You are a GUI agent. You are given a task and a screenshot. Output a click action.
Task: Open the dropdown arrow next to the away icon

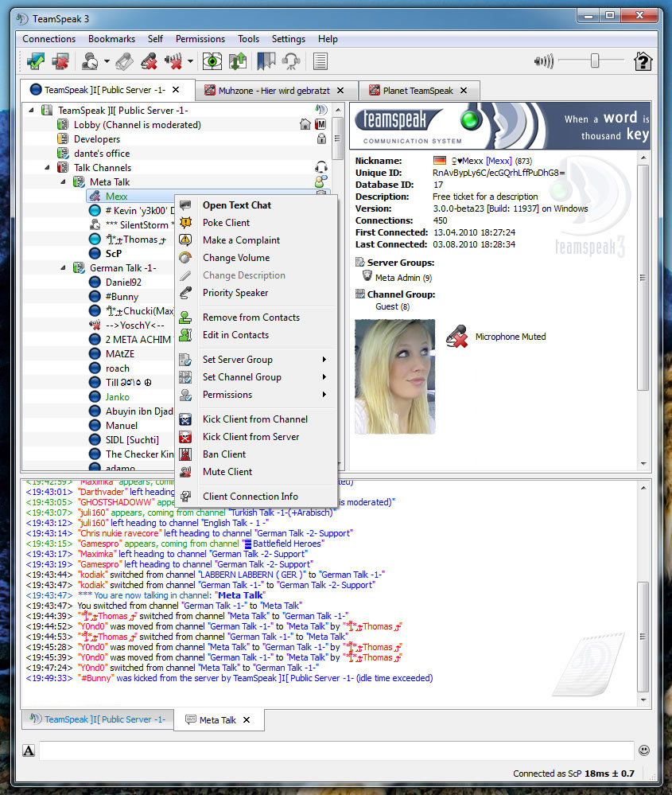(x=107, y=61)
